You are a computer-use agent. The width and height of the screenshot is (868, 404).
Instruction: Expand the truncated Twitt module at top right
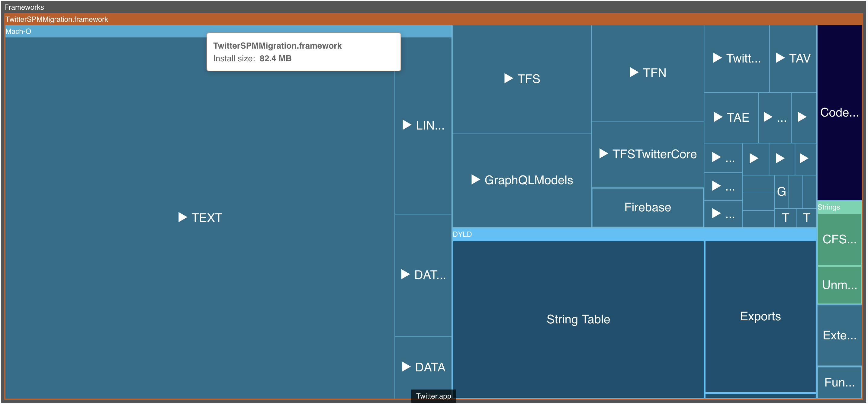tap(718, 58)
